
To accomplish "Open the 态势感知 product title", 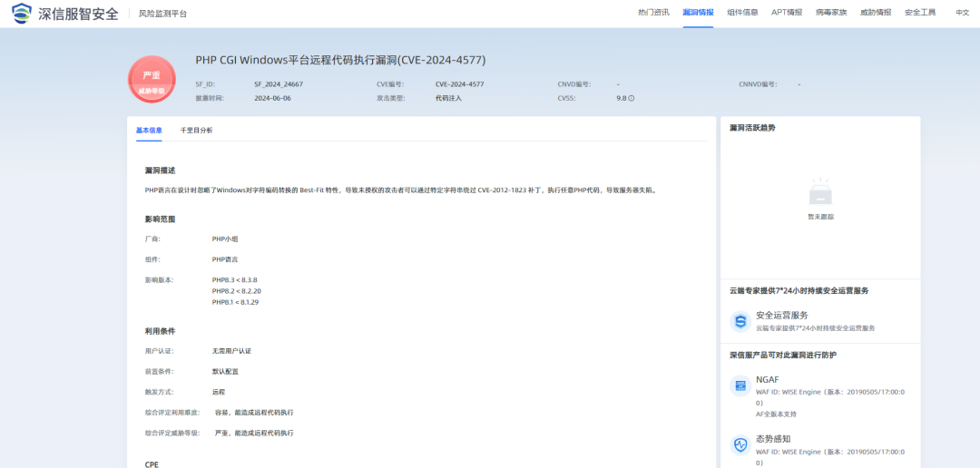I will coord(773,439).
